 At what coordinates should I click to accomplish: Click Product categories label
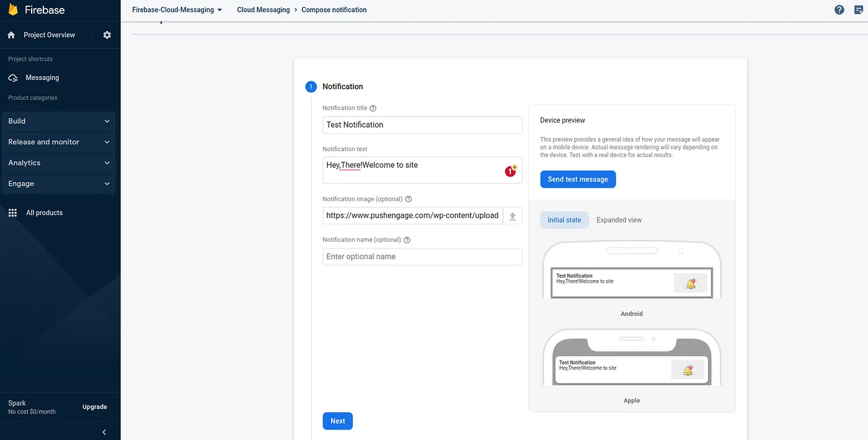33,98
